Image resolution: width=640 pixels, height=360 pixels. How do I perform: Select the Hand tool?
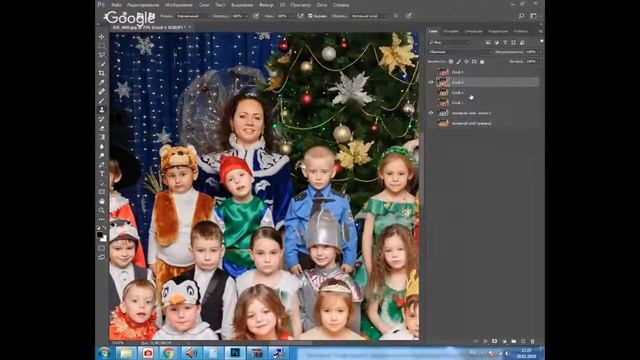coord(101,201)
